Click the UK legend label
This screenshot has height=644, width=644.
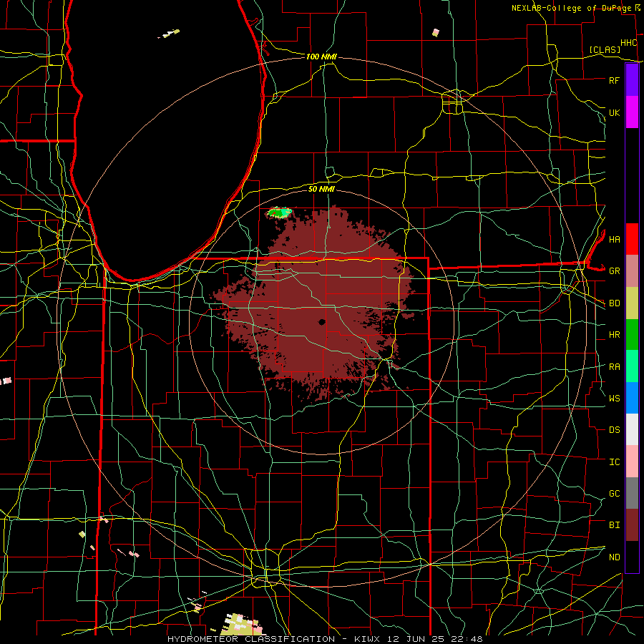click(614, 112)
